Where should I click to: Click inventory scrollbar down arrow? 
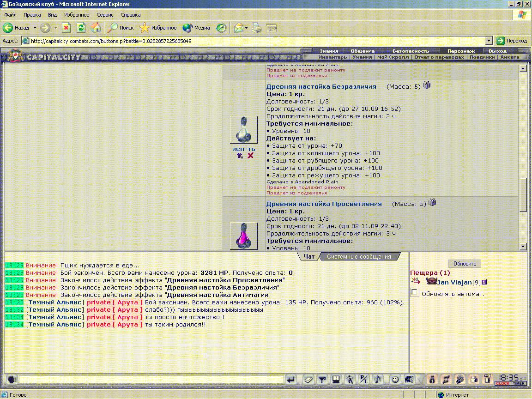click(x=523, y=247)
